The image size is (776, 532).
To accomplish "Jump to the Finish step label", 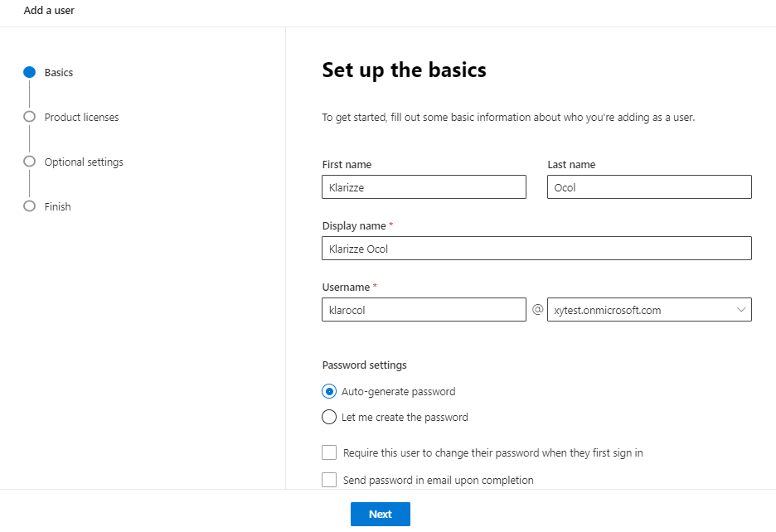I will [x=57, y=207].
